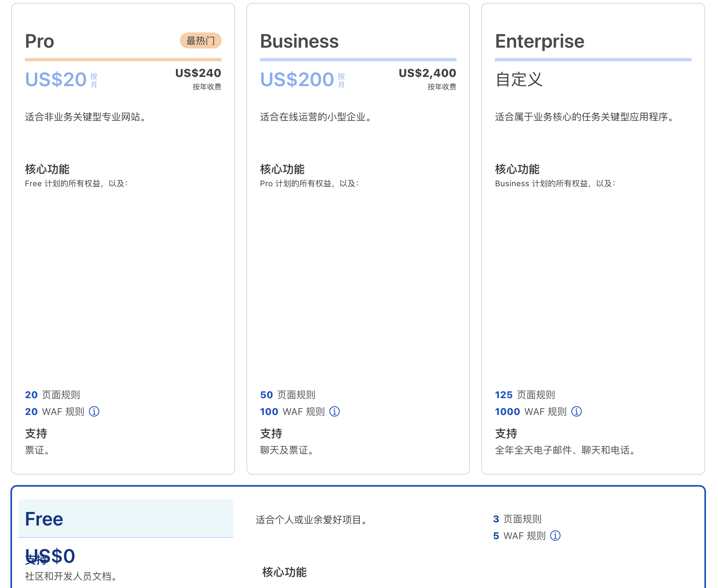Select the Enterprise plan heading

pyautogui.click(x=540, y=41)
